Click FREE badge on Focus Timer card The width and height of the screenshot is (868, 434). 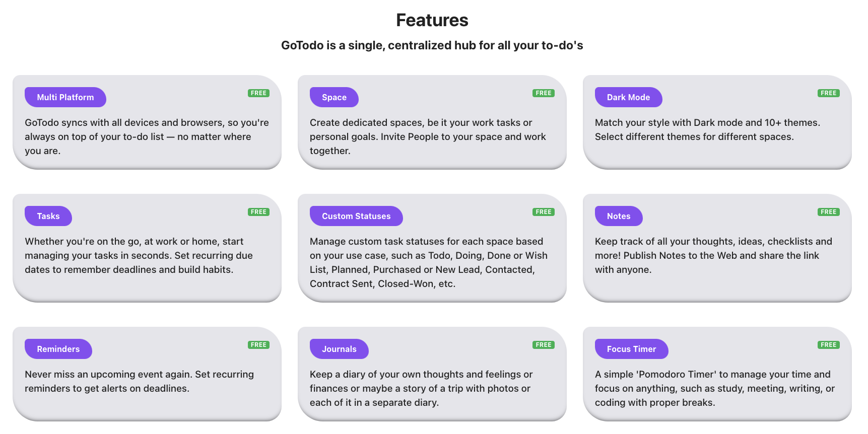829,345
